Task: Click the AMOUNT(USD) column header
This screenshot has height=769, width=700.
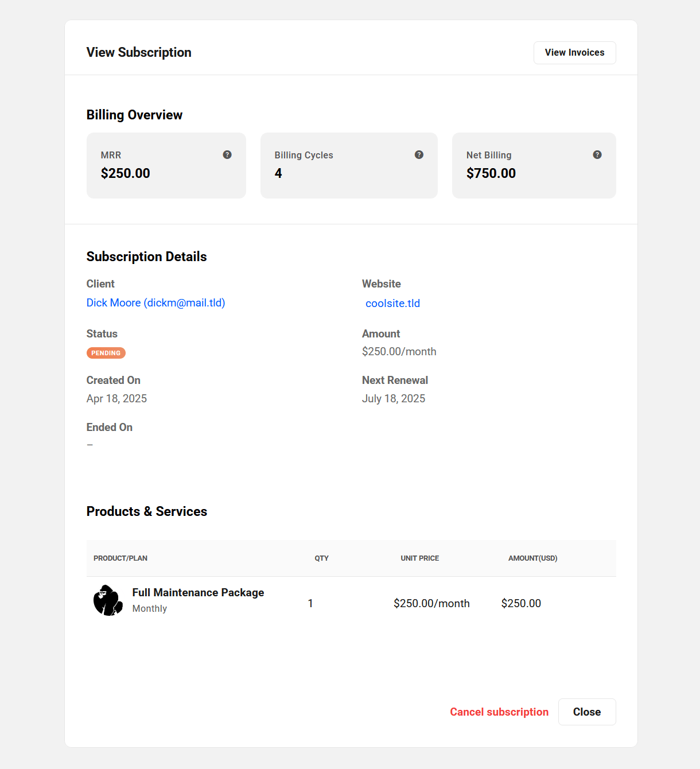Action: [533, 558]
